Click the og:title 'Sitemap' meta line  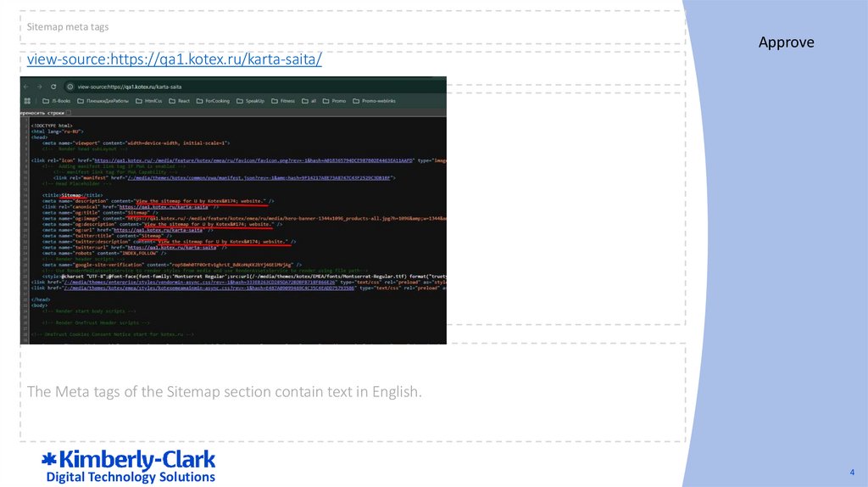pos(100,213)
